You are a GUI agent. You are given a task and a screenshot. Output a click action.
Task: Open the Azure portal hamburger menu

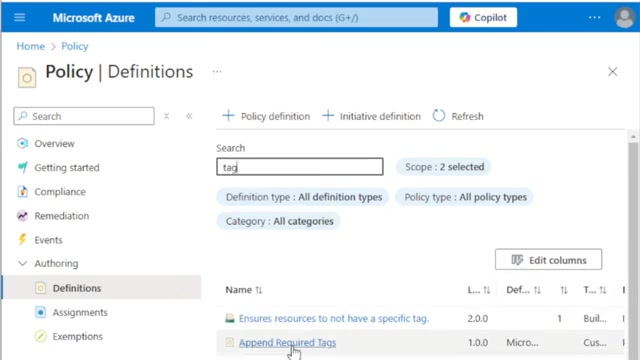click(20, 18)
